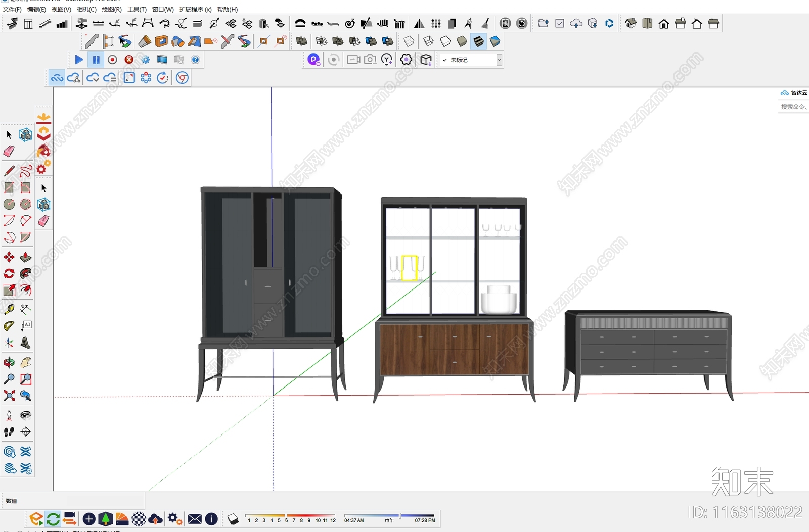Select the Pan hand tool
The width and height of the screenshot is (809, 532).
click(25, 362)
